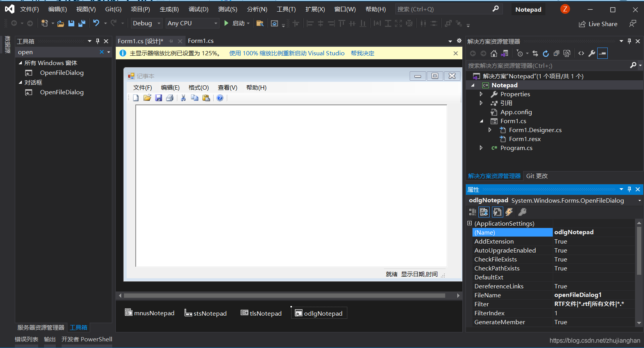The height and width of the screenshot is (348, 644).
Task: Click the Home icon in Solution Explorer
Action: coord(494,53)
